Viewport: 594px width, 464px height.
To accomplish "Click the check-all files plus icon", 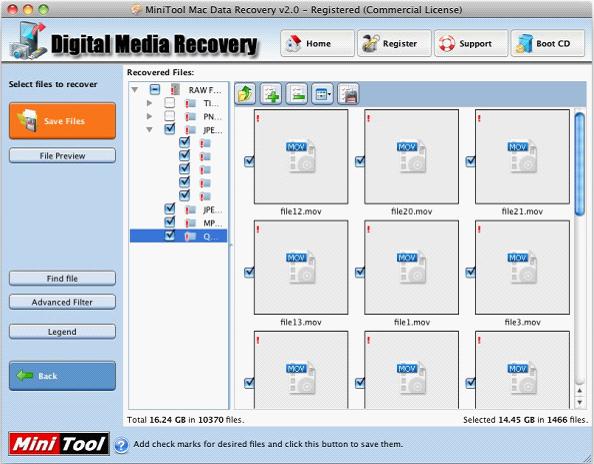I will coord(271,94).
